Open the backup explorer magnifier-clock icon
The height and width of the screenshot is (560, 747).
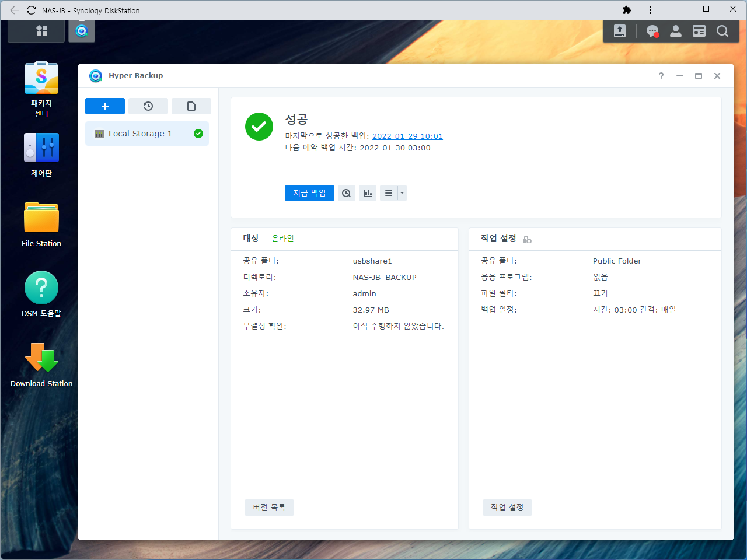point(347,193)
